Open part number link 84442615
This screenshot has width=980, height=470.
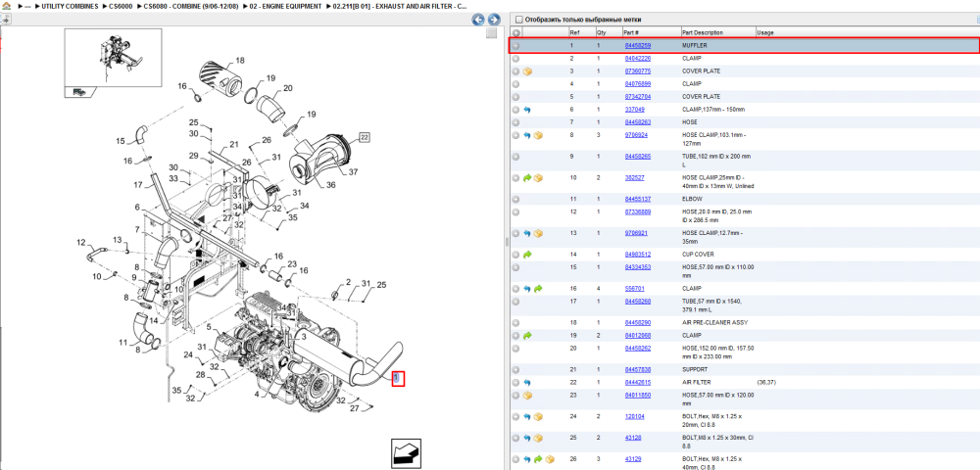coord(638,382)
